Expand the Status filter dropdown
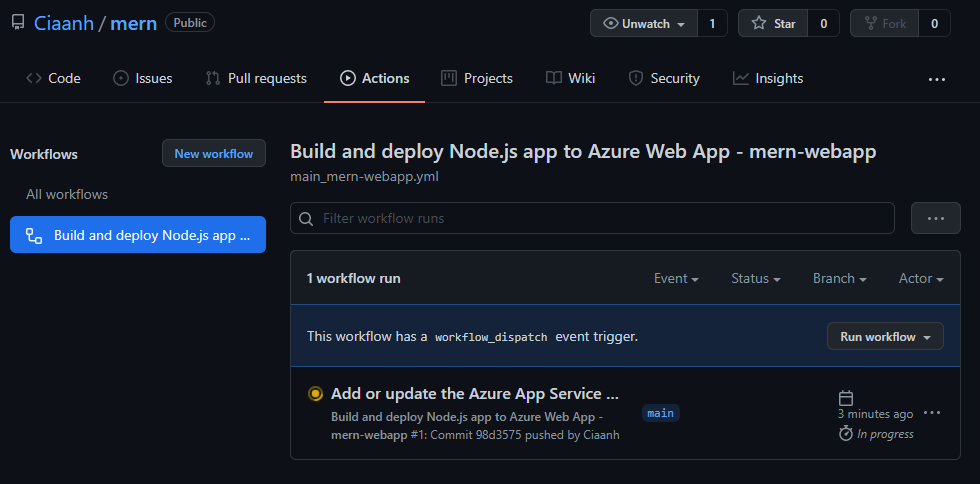Viewport: 980px width, 484px height. coord(756,278)
